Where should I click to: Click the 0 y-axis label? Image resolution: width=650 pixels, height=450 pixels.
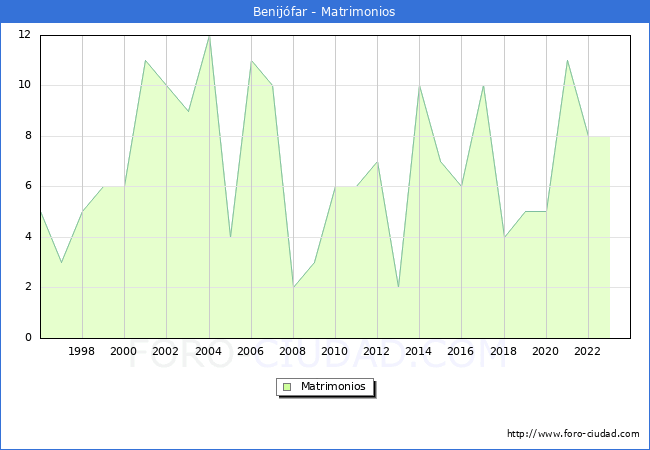pyautogui.click(x=27, y=338)
